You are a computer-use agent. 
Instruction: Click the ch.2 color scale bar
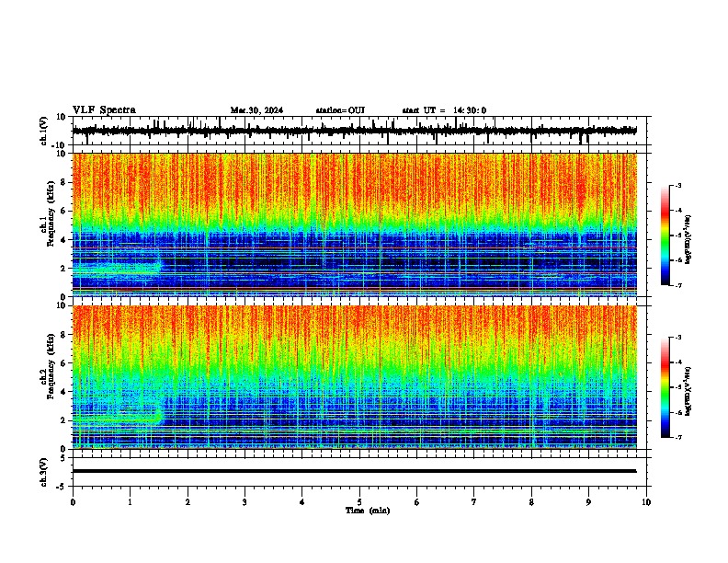[x=665, y=387]
